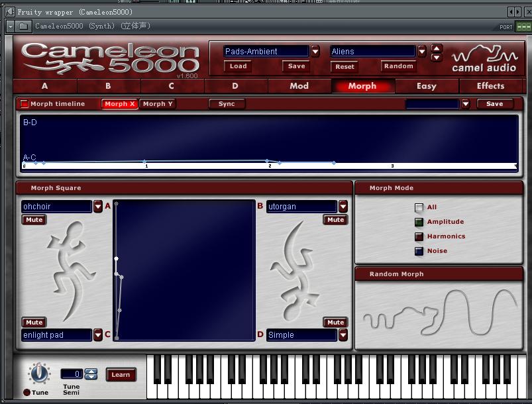532x404 pixels.
Task: Mute voice B (utorgan)
Action: 335,220
